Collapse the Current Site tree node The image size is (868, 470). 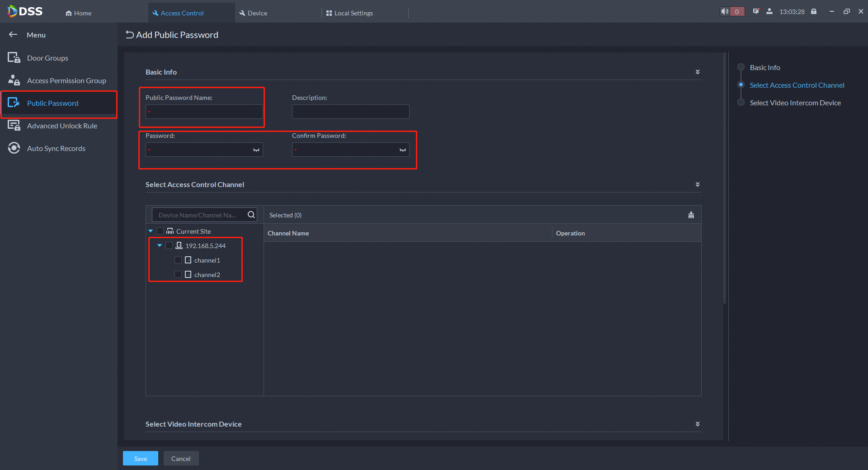(x=151, y=231)
